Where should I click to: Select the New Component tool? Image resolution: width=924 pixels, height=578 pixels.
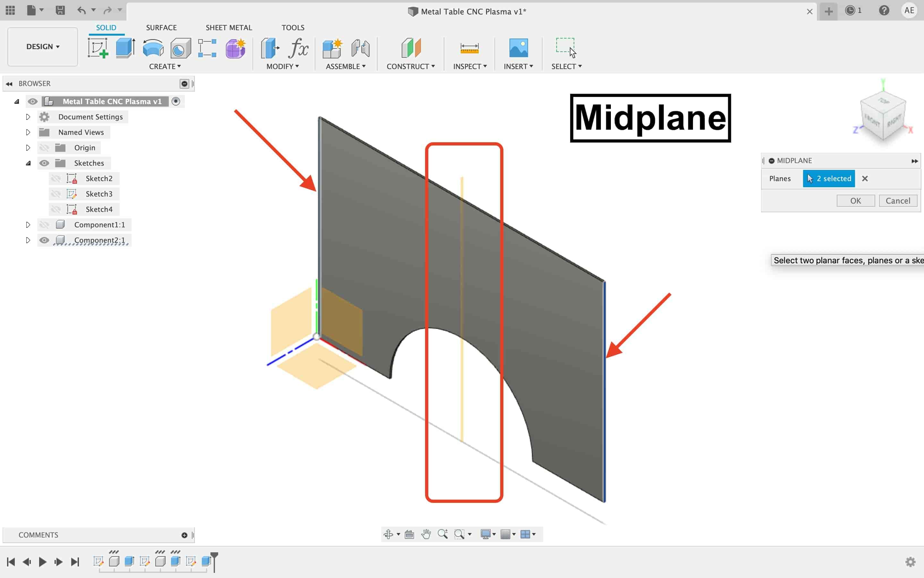click(x=332, y=48)
